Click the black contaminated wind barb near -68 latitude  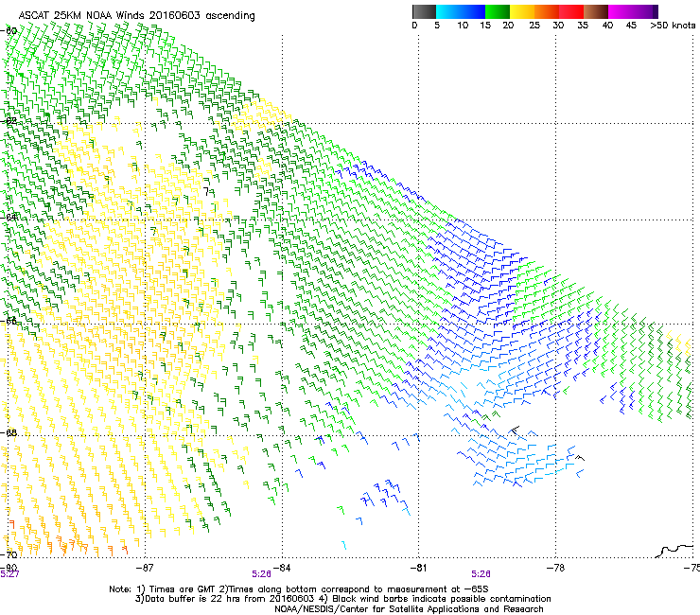coord(515,430)
